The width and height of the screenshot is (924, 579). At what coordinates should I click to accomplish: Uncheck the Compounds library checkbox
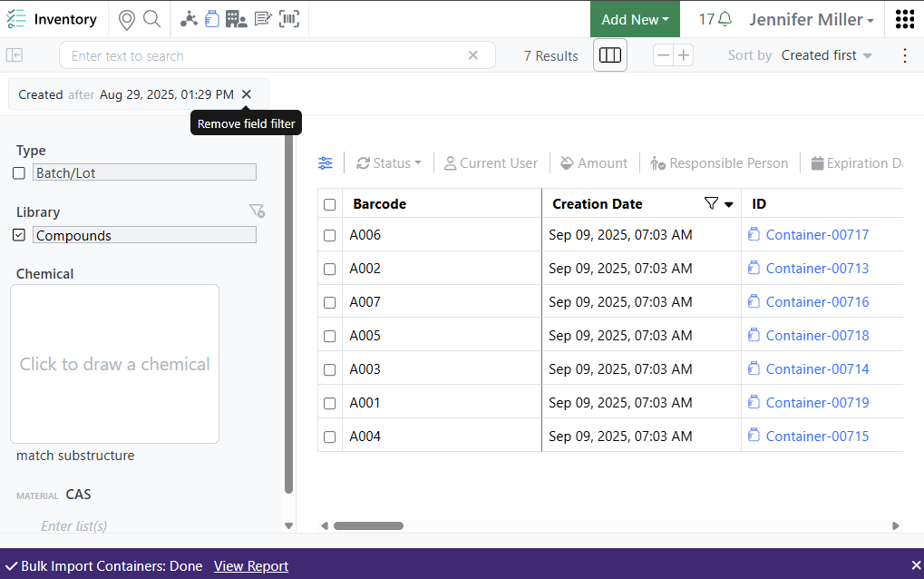pyautogui.click(x=19, y=235)
